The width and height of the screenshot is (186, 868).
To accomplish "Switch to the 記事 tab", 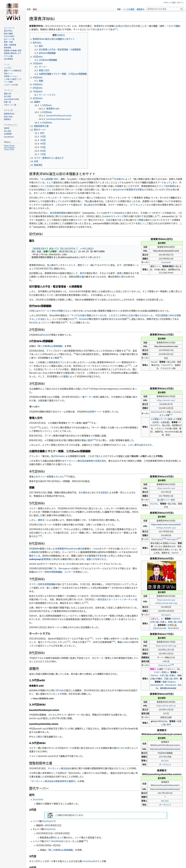I will [x=29, y=9].
